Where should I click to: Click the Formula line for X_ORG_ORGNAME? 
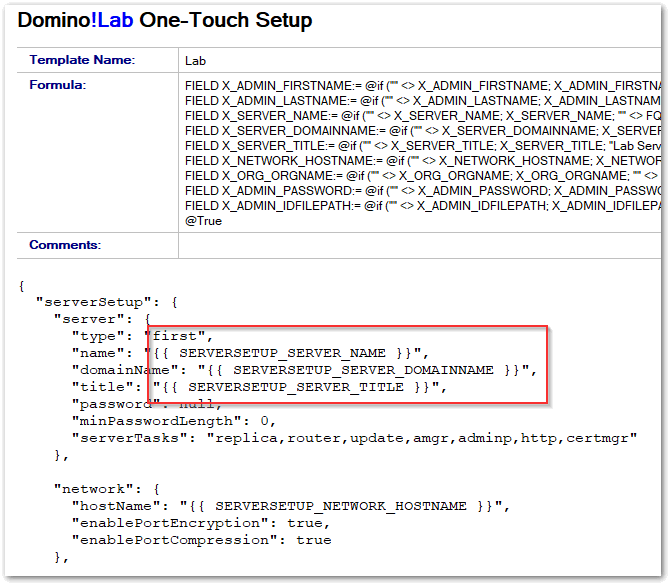pos(423,176)
